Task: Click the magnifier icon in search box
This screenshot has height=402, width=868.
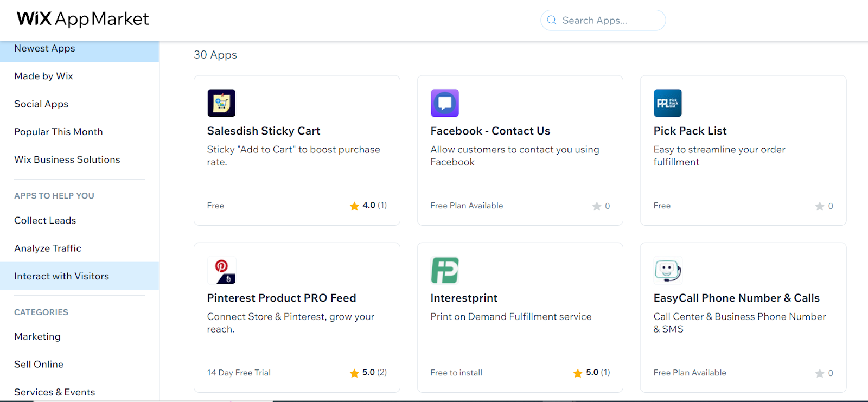Action: coord(552,20)
